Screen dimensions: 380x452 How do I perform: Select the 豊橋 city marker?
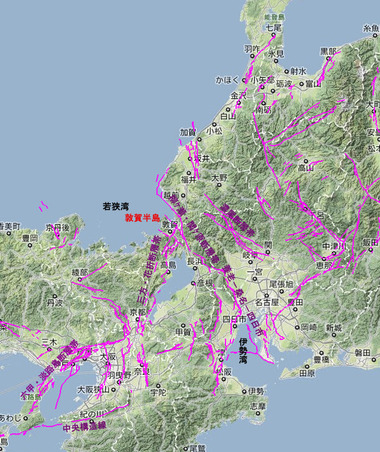(x=321, y=353)
